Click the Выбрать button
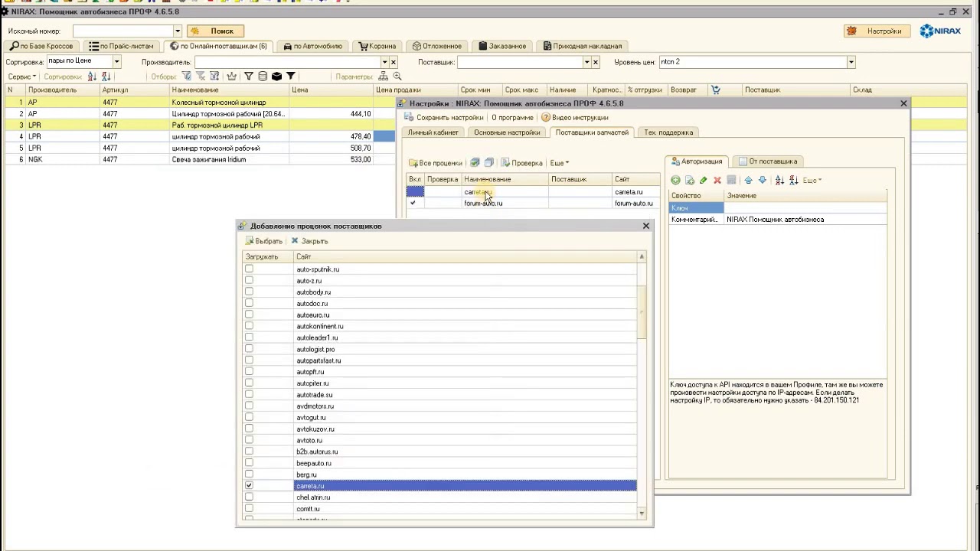The width and height of the screenshot is (980, 551). (x=264, y=241)
